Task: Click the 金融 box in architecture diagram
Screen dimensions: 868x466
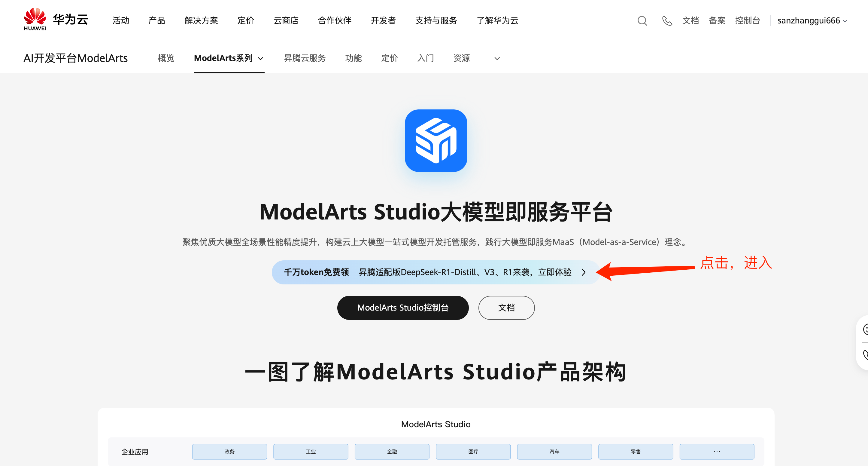Action: point(392,452)
